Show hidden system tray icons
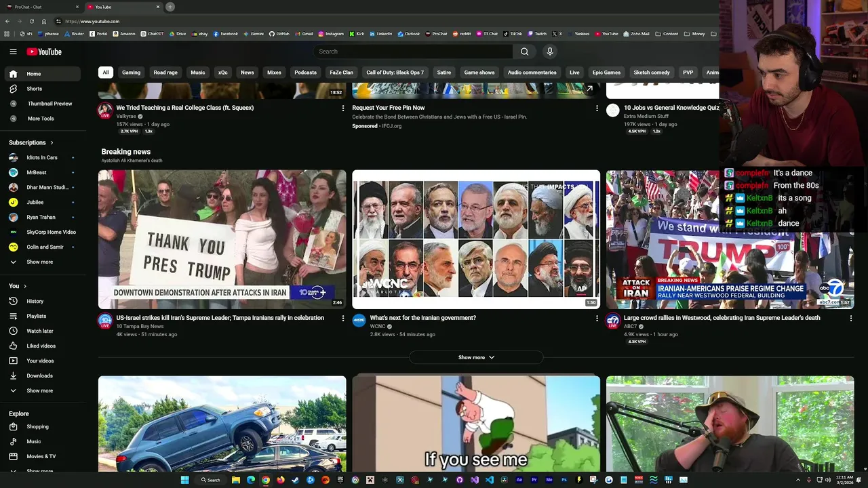 pyautogui.click(x=799, y=480)
